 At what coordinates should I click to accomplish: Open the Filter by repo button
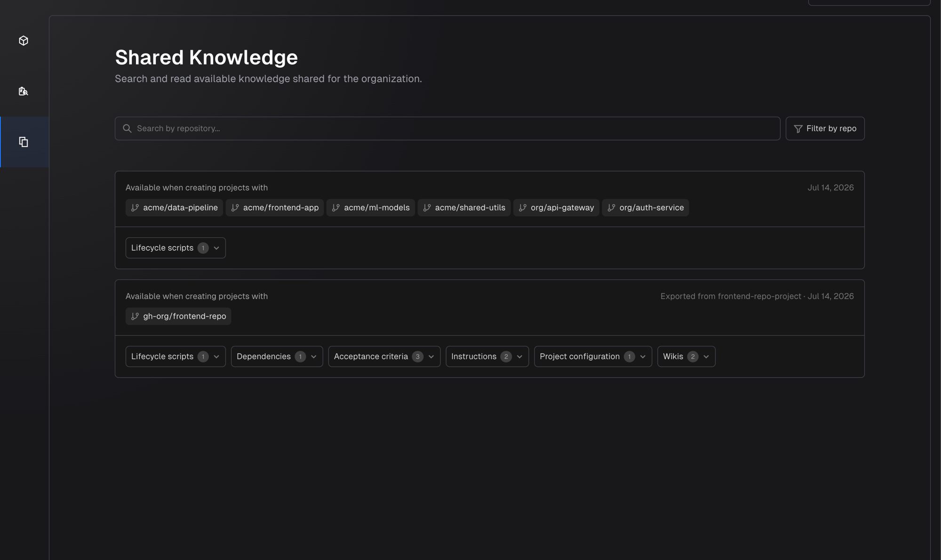click(825, 128)
